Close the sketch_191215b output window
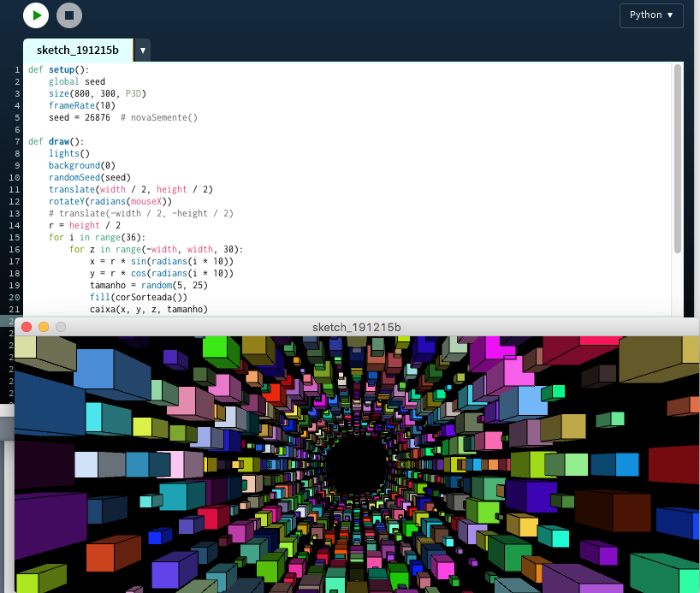 (x=27, y=327)
